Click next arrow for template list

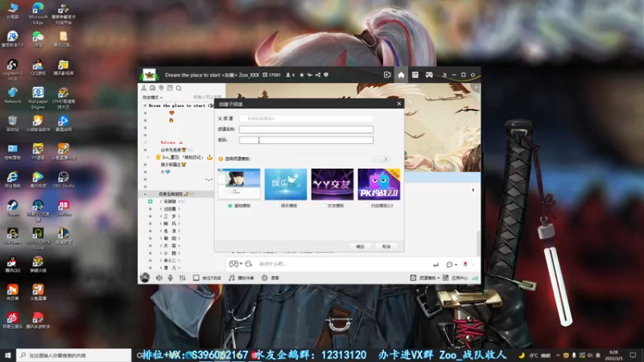click(386, 158)
